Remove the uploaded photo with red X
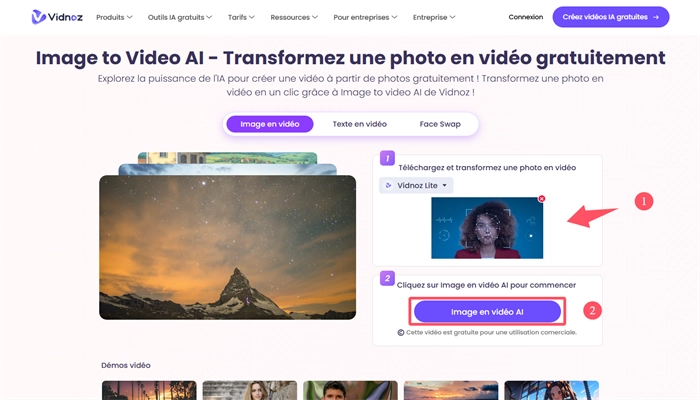This screenshot has width=700, height=400. coord(542,199)
